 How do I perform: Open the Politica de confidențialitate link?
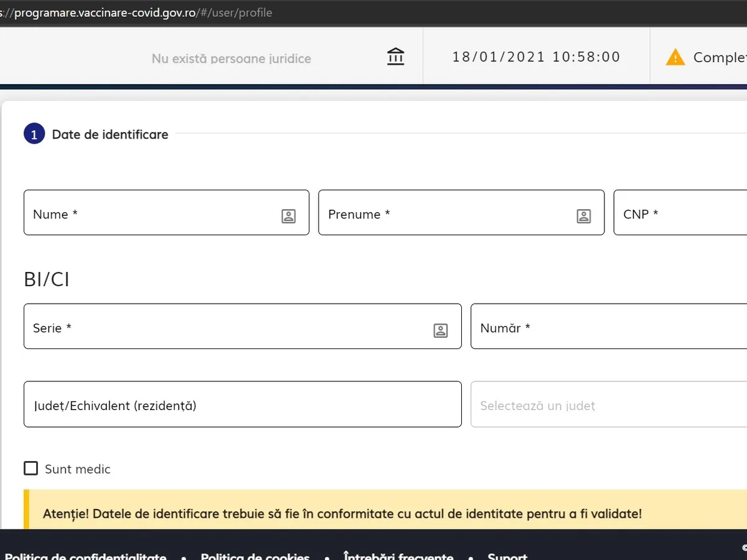[x=85, y=555]
